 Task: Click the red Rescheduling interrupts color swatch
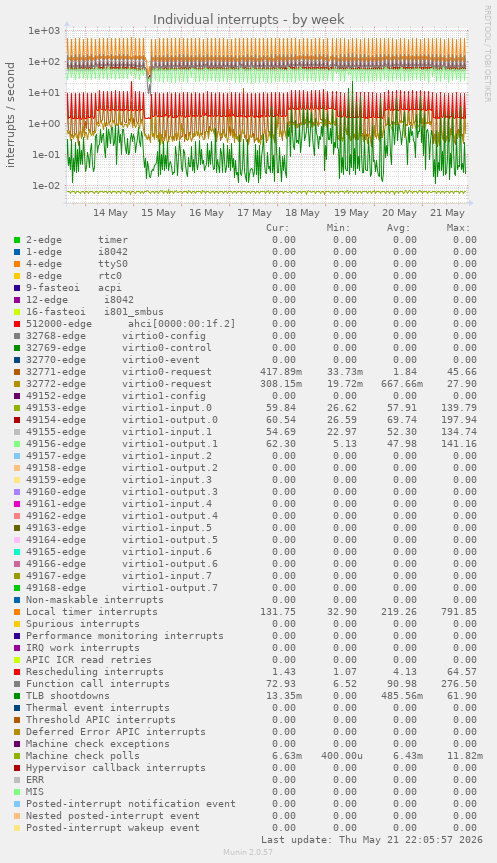(x=17, y=671)
